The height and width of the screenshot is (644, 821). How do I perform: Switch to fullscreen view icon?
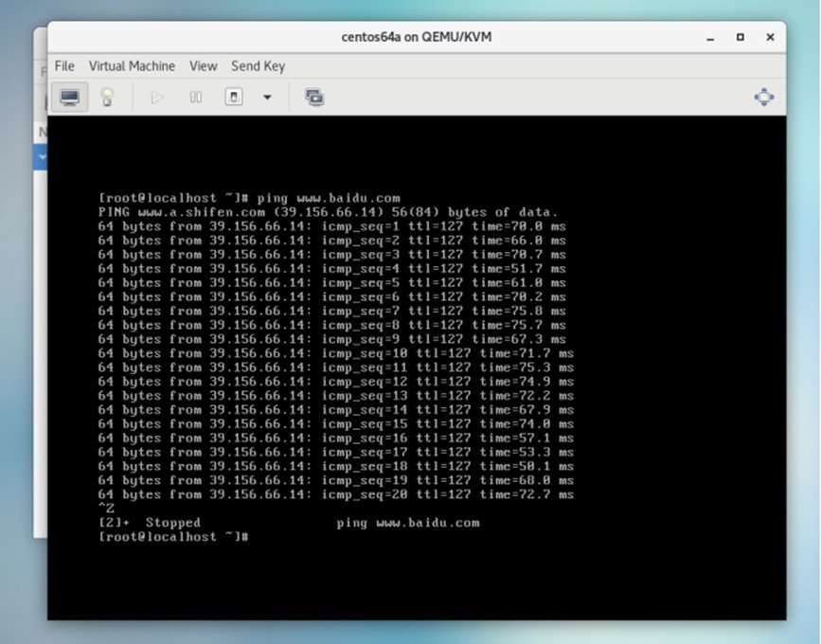point(764,97)
